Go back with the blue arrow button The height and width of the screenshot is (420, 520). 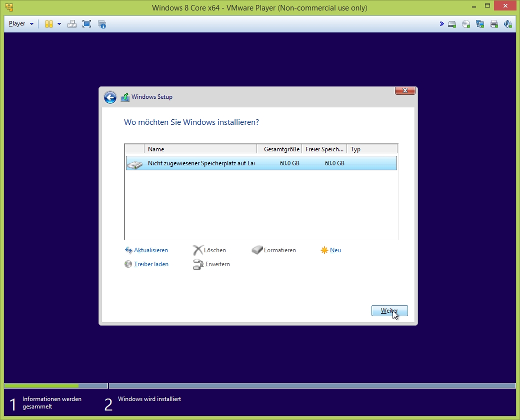click(x=110, y=97)
